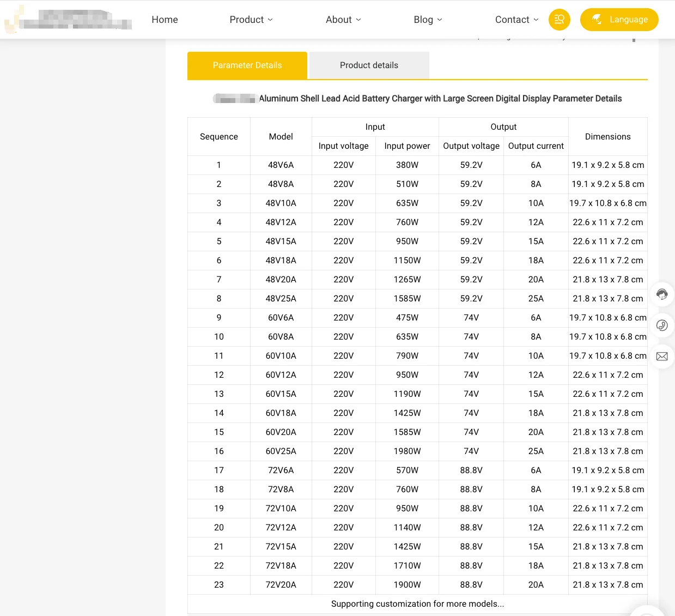
Task: Select the 60V20A model cell
Action: pyautogui.click(x=281, y=432)
